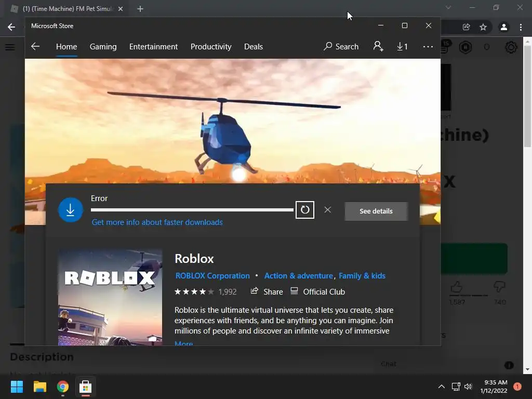Click the blue download circle icon
This screenshot has width=532, height=399.
tap(71, 210)
